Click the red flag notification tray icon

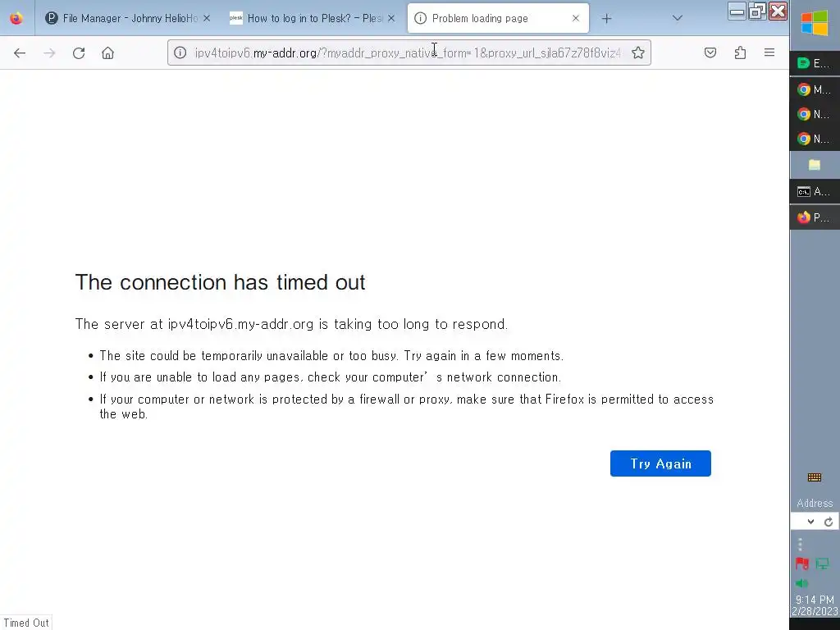pyautogui.click(x=802, y=564)
